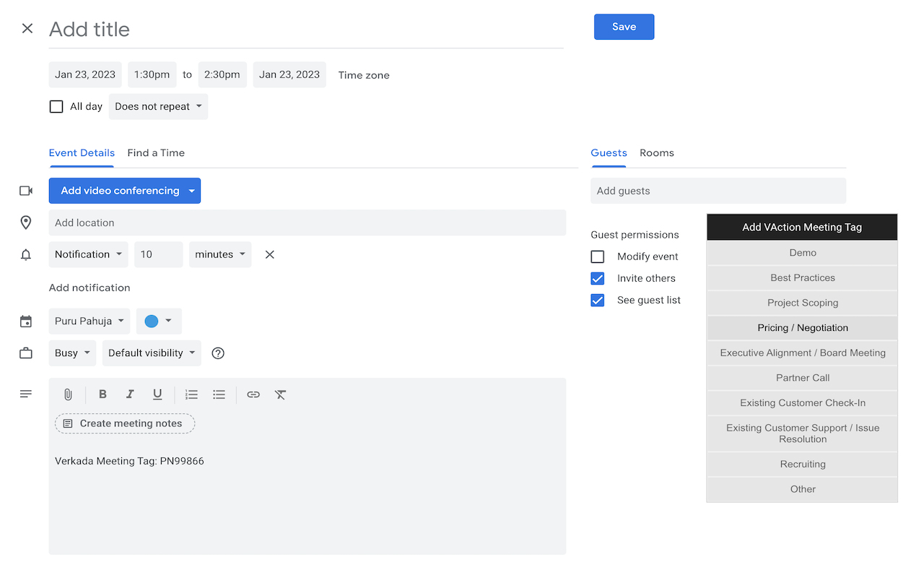The height and width of the screenshot is (578, 924).
Task: Open the Does not repeat dropdown
Action: click(158, 107)
